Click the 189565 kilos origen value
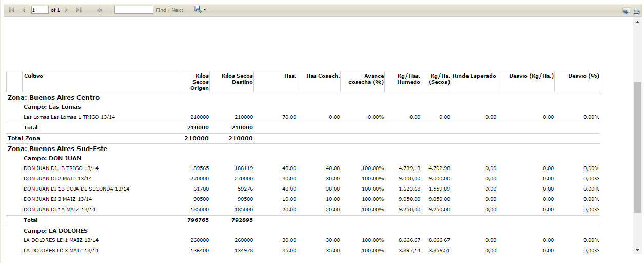The width and height of the screenshot is (644, 263). click(x=200, y=168)
